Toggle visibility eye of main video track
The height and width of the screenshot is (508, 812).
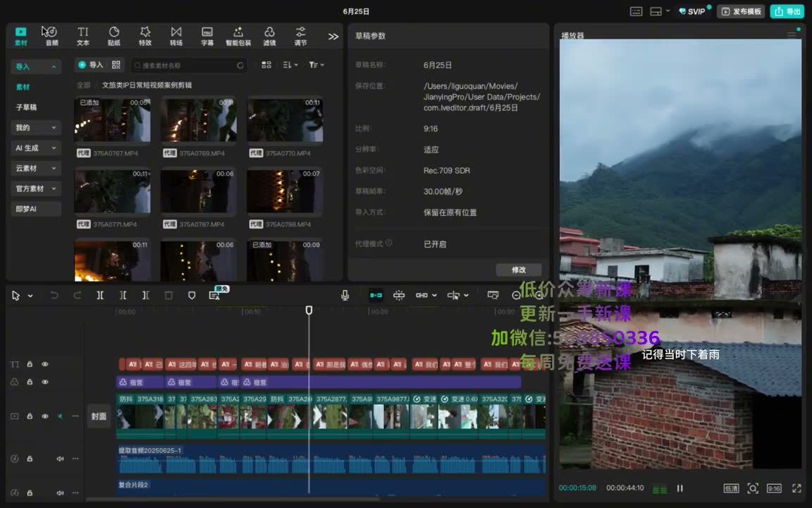pos(45,416)
